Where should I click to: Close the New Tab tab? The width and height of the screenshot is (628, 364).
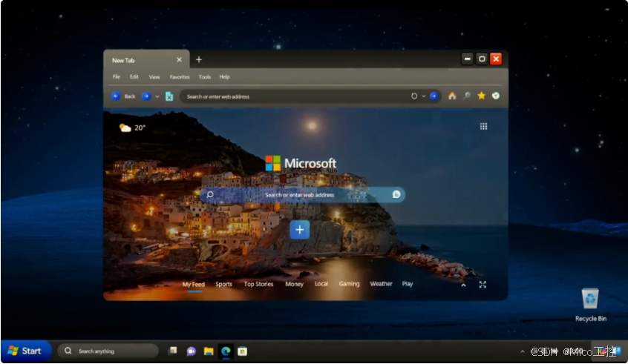179,59
